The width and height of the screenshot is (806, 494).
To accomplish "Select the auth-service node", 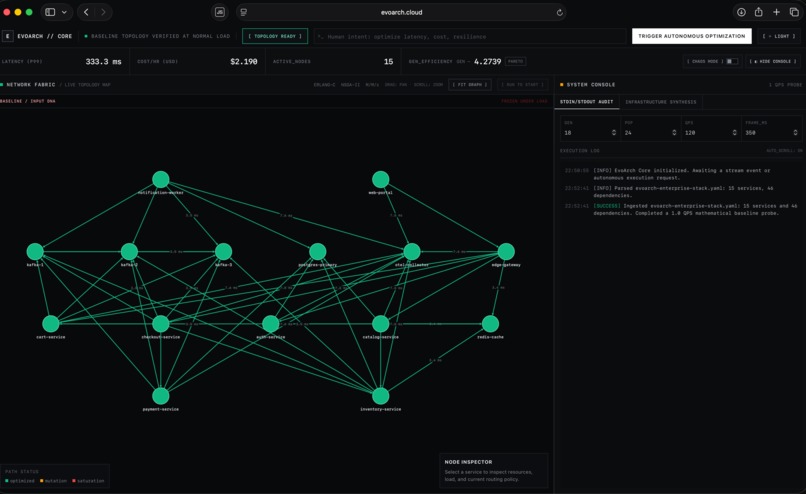I will tap(270, 324).
